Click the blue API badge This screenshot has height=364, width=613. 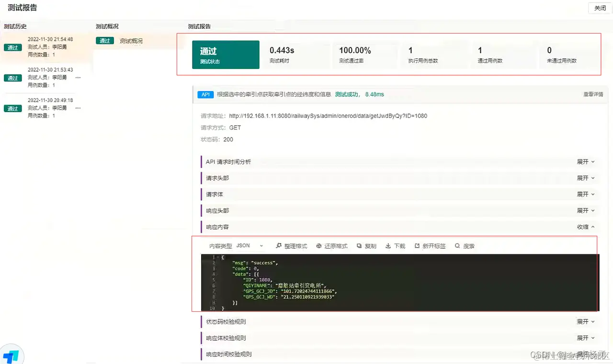[x=205, y=95]
